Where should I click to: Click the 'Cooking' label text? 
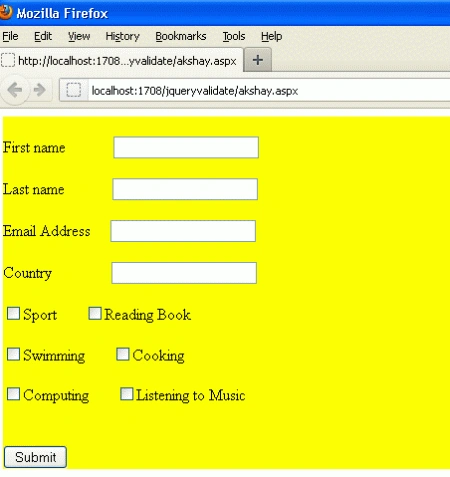[158, 356]
